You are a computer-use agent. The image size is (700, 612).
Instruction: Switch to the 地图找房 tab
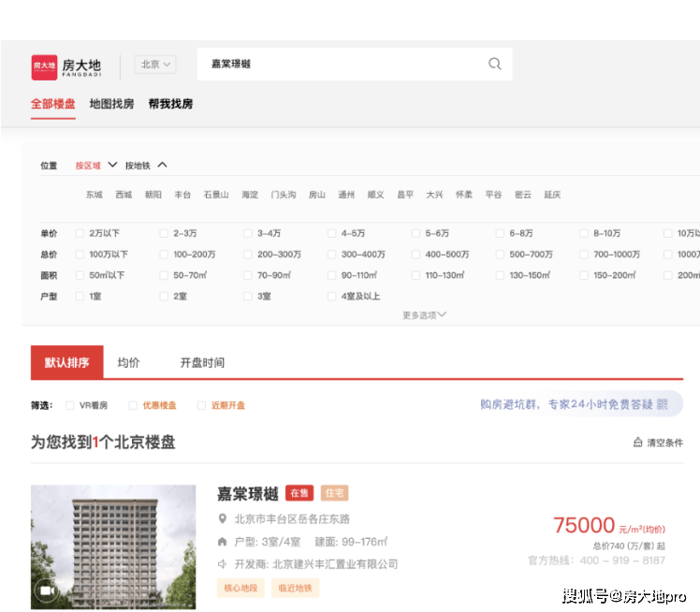(x=111, y=104)
